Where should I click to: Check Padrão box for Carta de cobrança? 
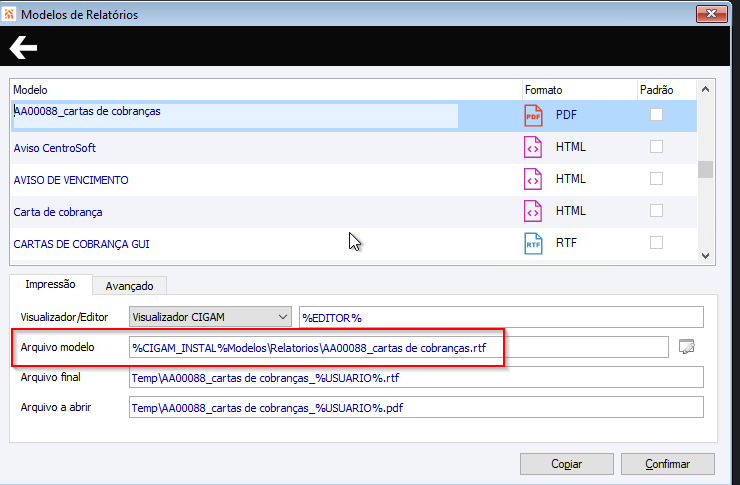(x=656, y=211)
